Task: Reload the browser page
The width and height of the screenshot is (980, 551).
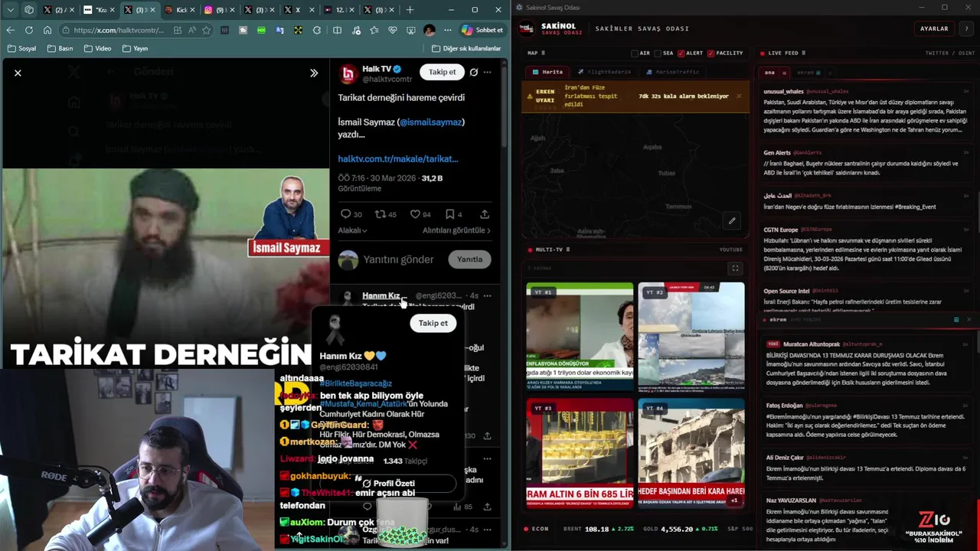Action: click(x=29, y=30)
